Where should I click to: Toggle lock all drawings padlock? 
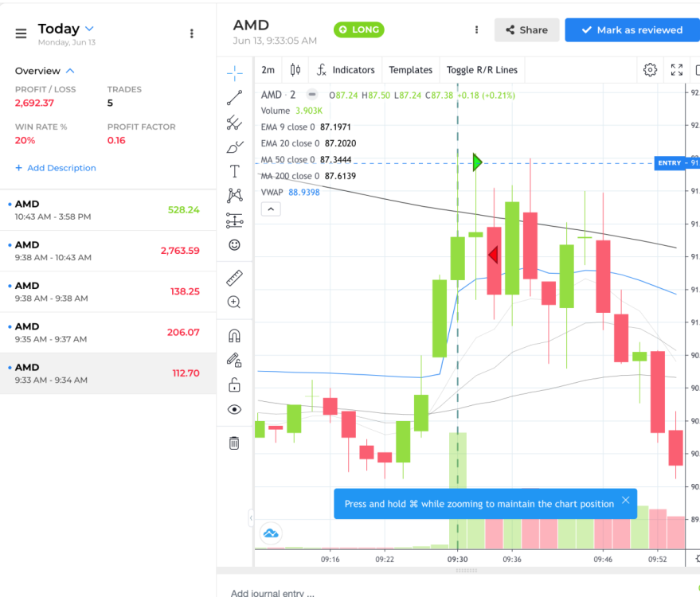pos(234,386)
